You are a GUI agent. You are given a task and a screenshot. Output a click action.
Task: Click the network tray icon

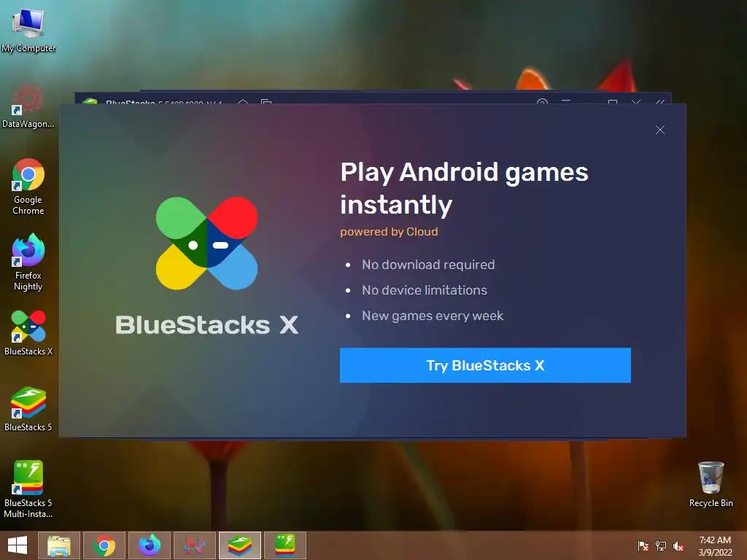click(661, 545)
